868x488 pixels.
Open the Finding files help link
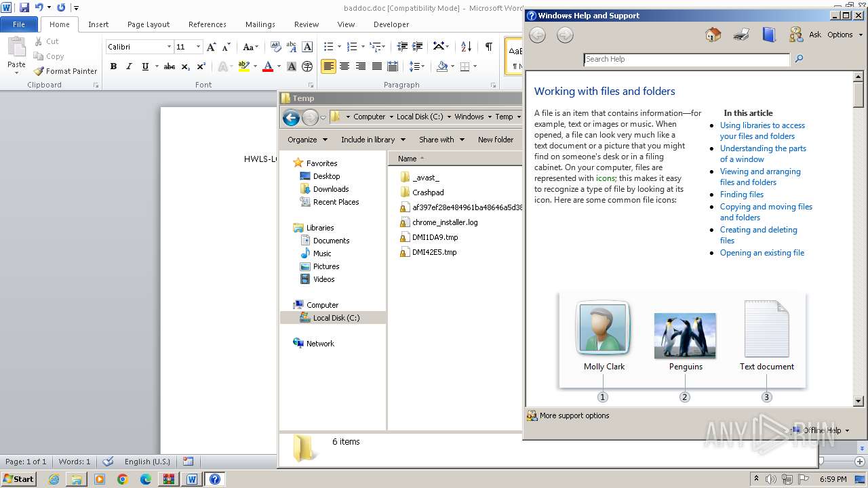coord(742,195)
